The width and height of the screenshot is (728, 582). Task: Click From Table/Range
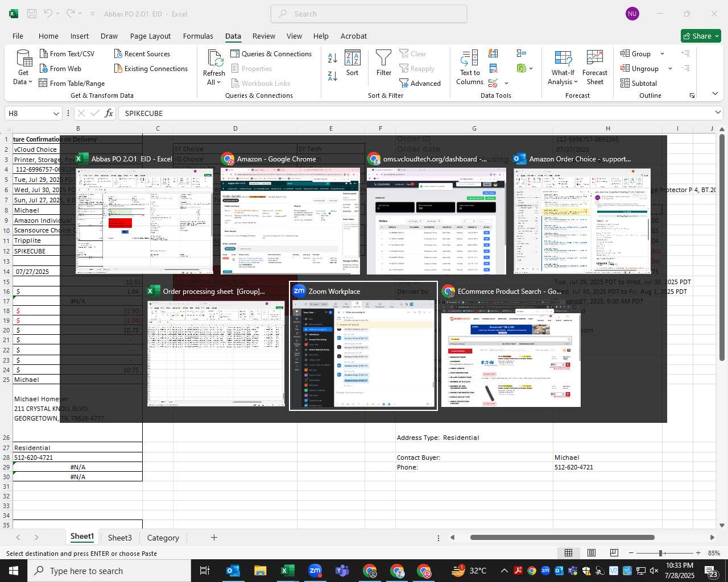pos(72,83)
